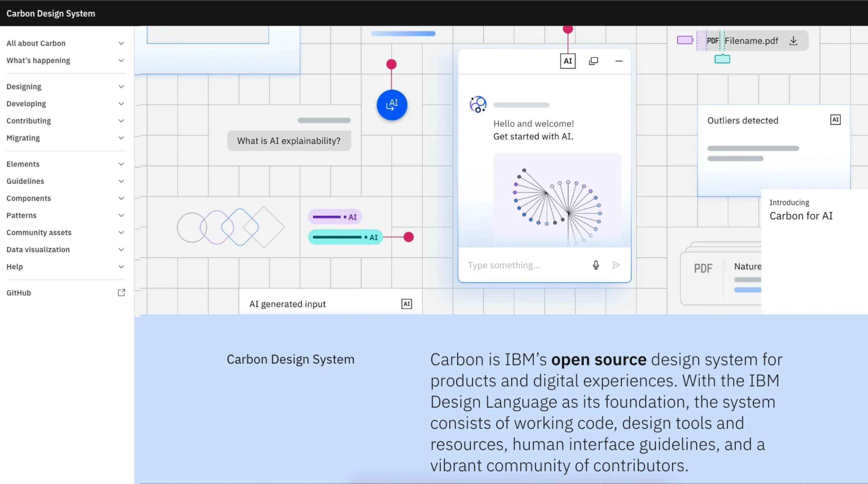Click the send arrow icon in chat input
This screenshot has width=868, height=484.
click(616, 265)
